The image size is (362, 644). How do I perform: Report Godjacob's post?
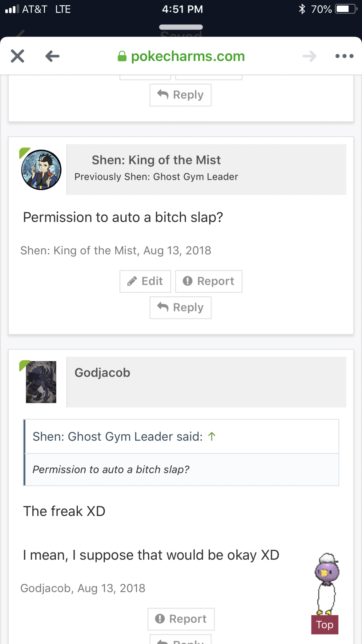181,619
